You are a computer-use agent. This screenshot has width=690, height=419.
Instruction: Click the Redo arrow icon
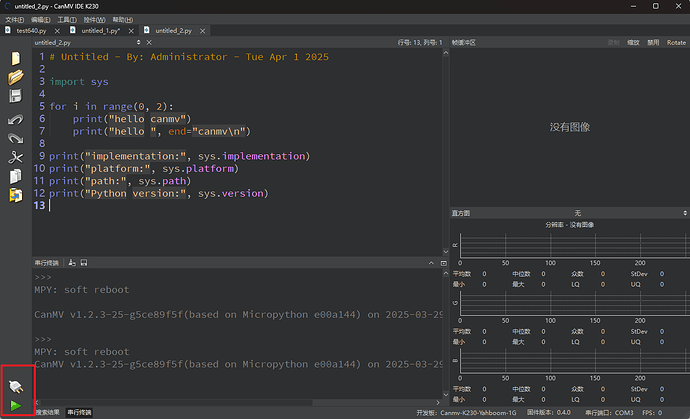click(x=15, y=138)
